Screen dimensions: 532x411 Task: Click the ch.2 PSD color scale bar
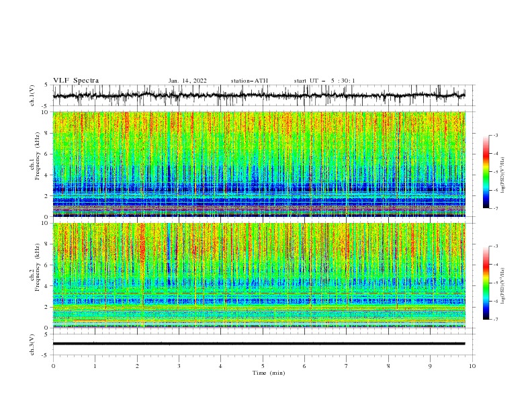(x=486, y=283)
